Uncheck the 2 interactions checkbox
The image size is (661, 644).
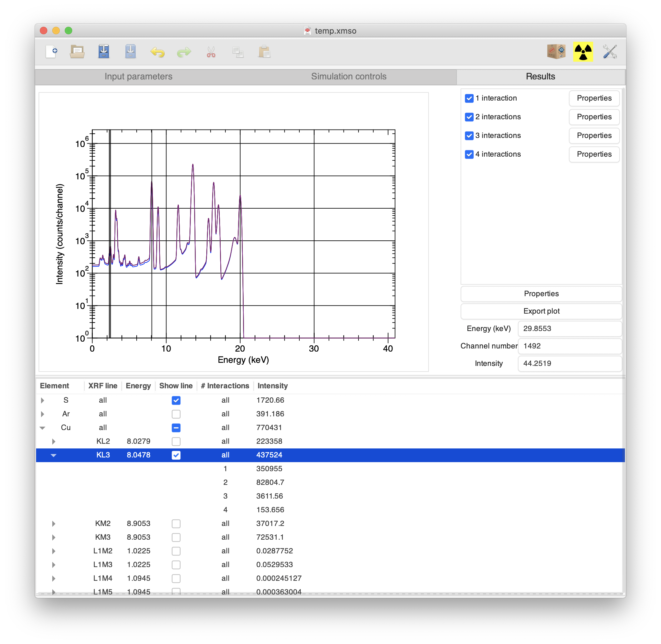pos(469,117)
